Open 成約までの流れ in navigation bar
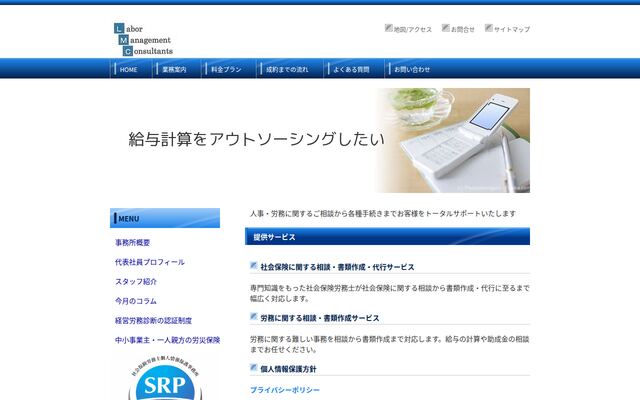This screenshot has height=400, width=640. click(287, 69)
